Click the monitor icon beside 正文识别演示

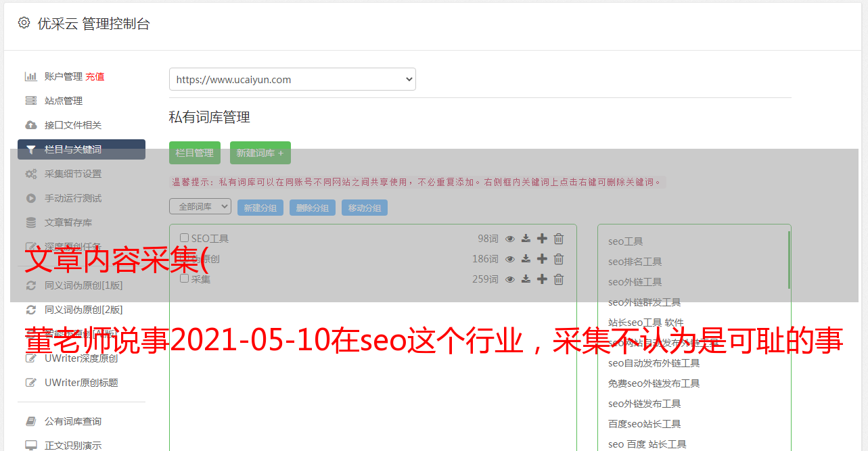pyautogui.click(x=31, y=446)
